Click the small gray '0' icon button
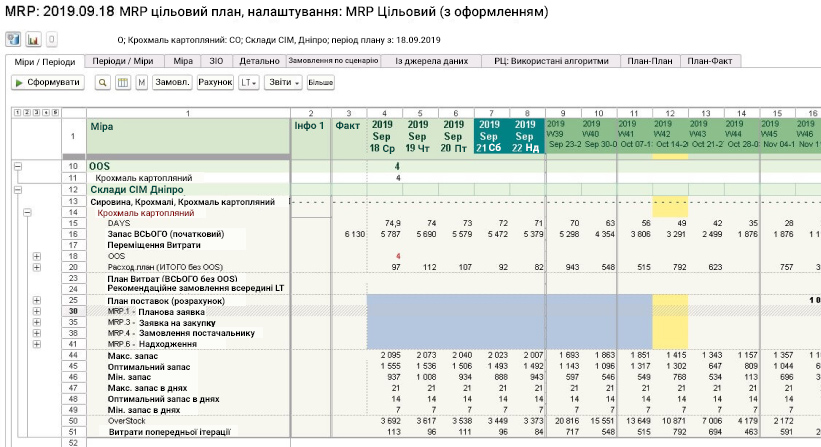821x447 pixels. (x=51, y=39)
